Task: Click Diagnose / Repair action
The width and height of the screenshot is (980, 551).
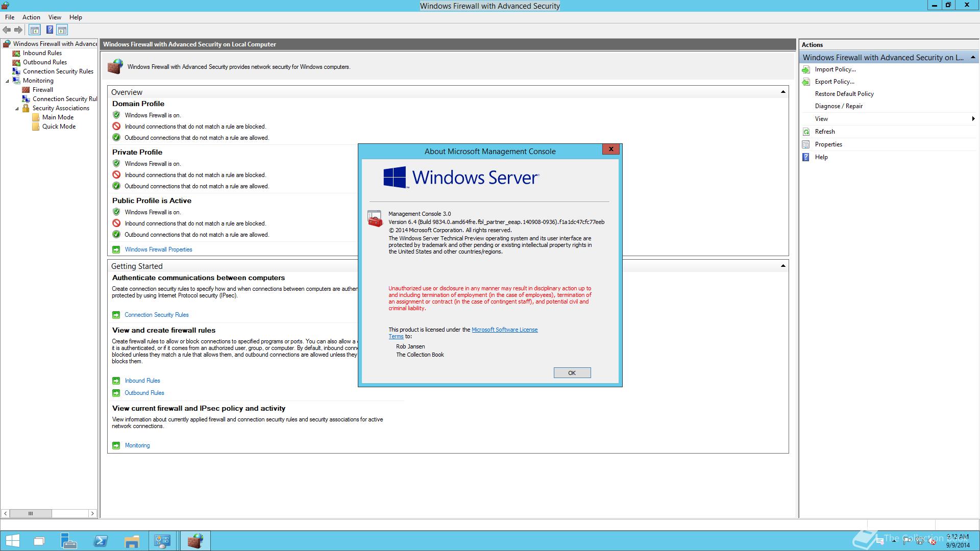Action: (x=839, y=106)
